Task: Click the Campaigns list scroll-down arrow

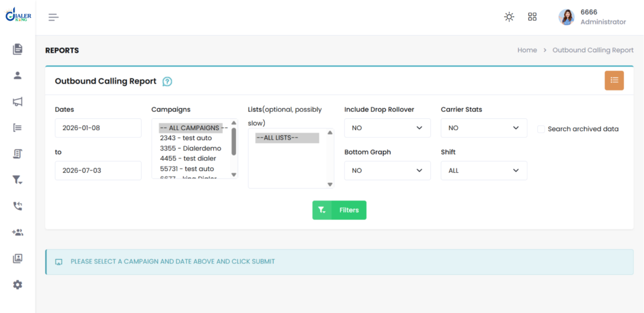Action: [x=234, y=175]
